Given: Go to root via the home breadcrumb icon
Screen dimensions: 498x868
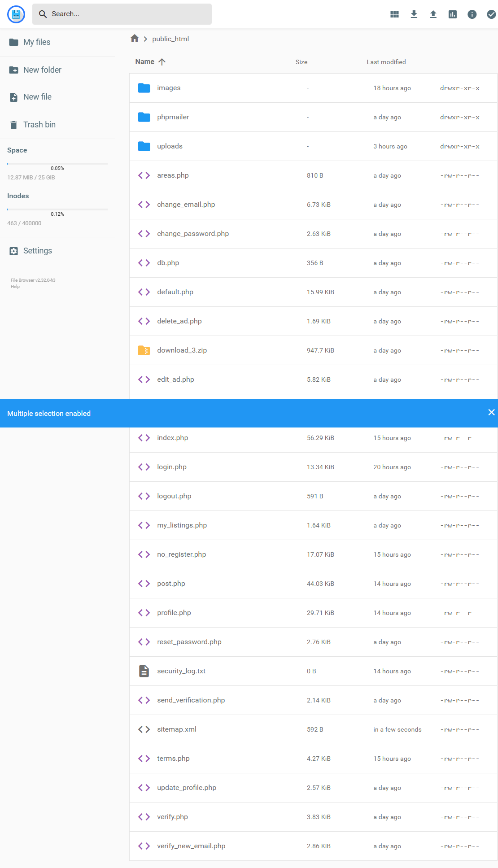Looking at the screenshot, I should [135, 39].
